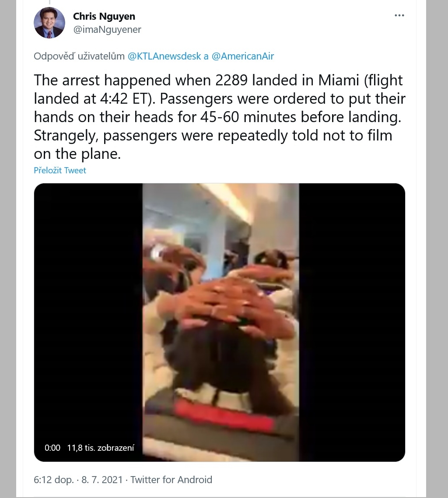The width and height of the screenshot is (448, 498).
Task: Open the 6:12 dop. timestamp link
Action: click(x=54, y=480)
